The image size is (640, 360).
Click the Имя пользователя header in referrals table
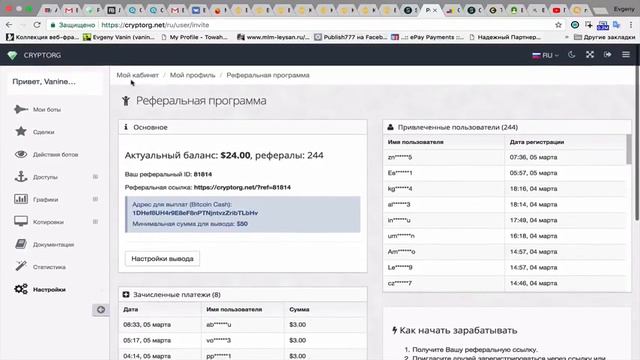pos(415,142)
